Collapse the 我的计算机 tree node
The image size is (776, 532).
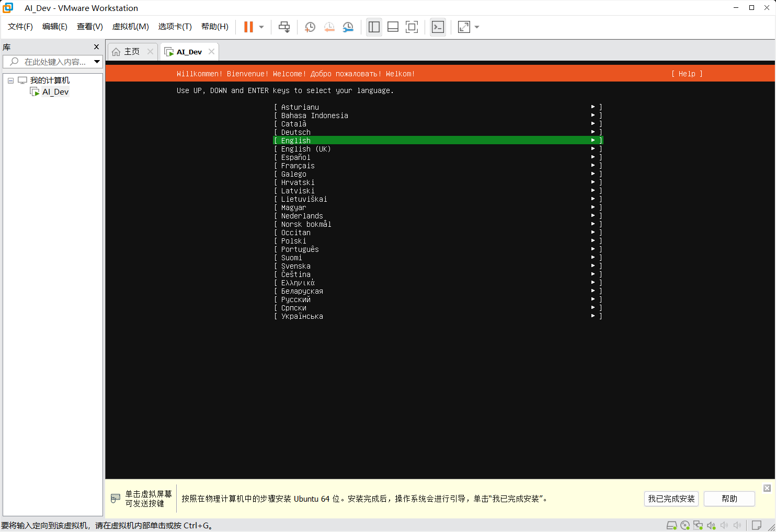point(10,80)
